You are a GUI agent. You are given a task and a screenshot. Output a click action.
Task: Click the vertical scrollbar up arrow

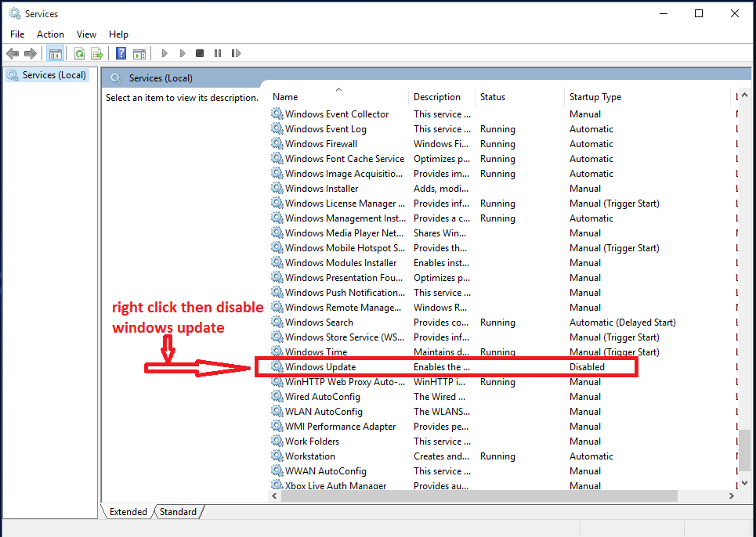pos(744,96)
